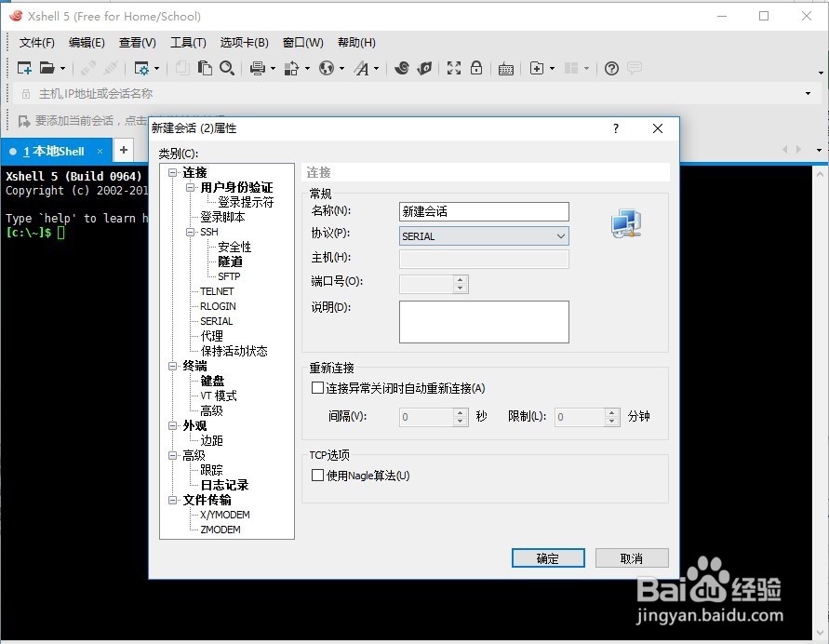
Task: Toggle full screen mode icon
Action: (453, 68)
